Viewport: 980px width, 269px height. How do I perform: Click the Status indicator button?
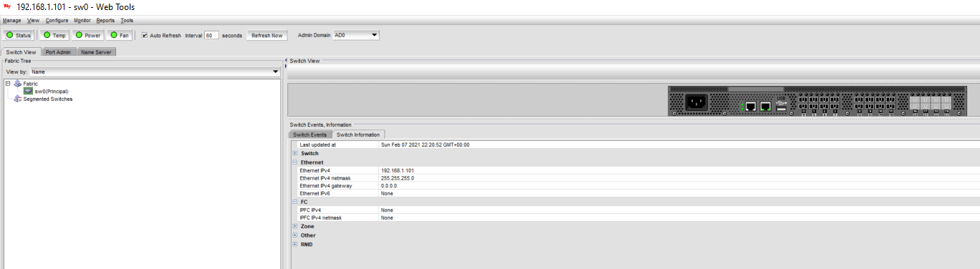click(19, 35)
